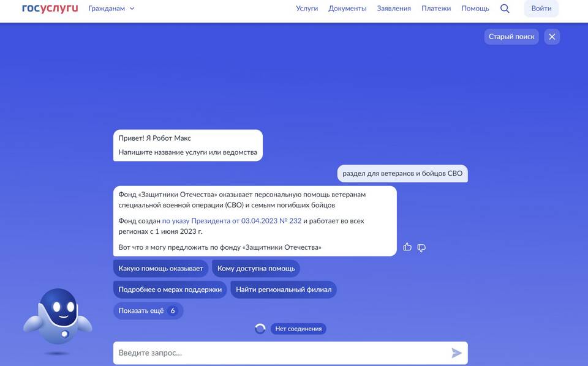Click the Привет! Я Робот Макс greeting
The width and height of the screenshot is (588, 366).
tap(154, 138)
